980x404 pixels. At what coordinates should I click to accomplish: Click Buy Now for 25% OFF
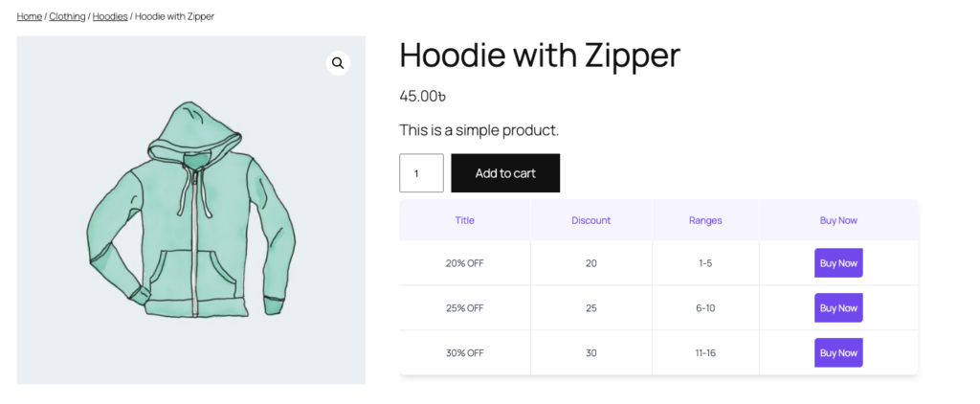point(838,308)
